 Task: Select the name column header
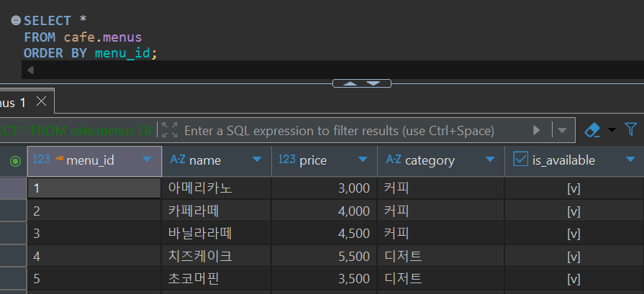[x=217, y=161]
